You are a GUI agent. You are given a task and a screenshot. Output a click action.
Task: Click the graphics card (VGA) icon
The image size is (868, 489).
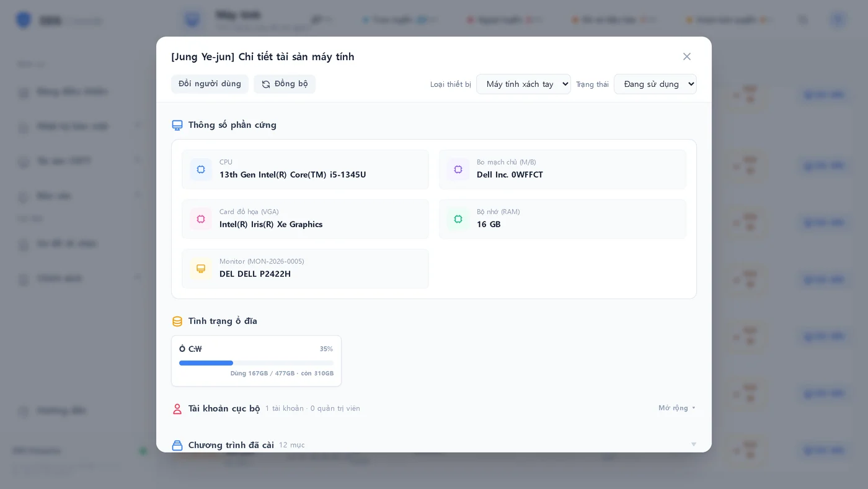(201, 219)
